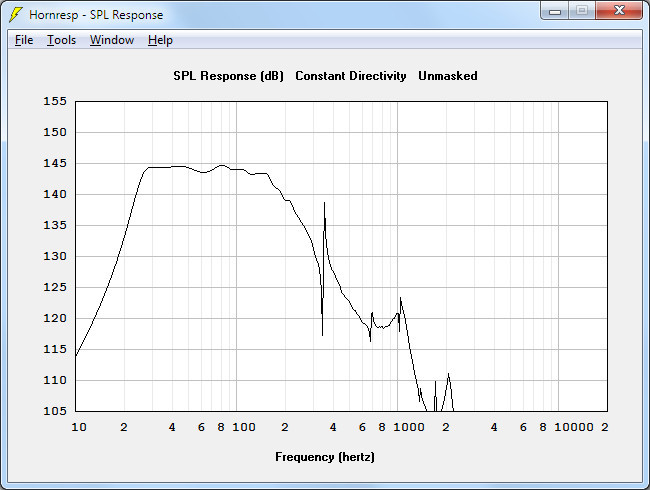Click the 155 dB label on vertical axis
The width and height of the screenshot is (650, 490).
[x=55, y=101]
